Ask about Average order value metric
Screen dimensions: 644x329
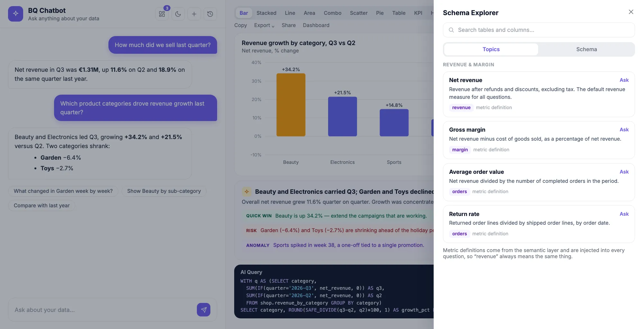[x=624, y=172]
